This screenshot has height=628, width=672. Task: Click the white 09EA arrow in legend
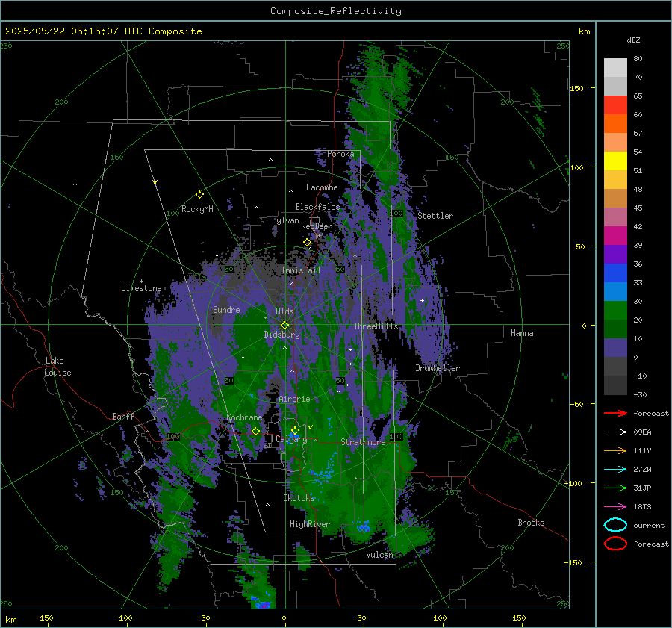(x=615, y=432)
